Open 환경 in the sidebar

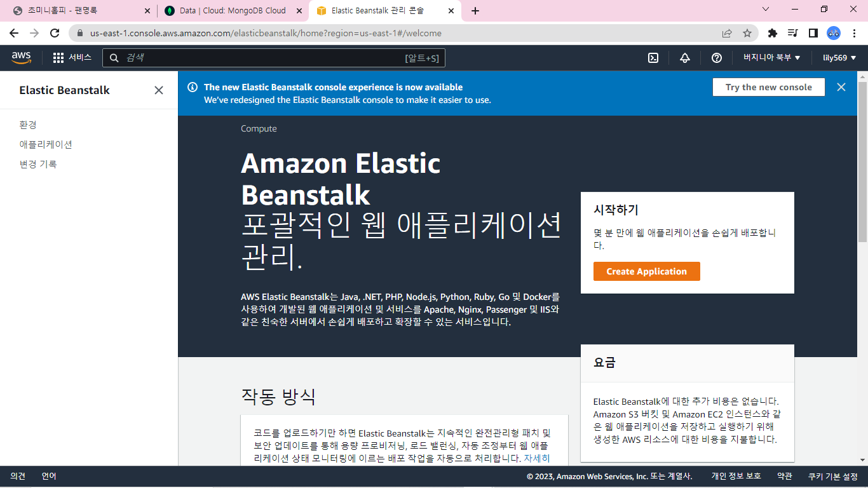[28, 125]
